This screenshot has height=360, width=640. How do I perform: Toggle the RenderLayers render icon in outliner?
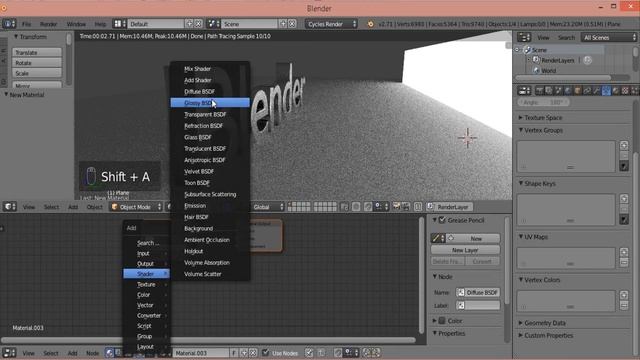(x=587, y=60)
